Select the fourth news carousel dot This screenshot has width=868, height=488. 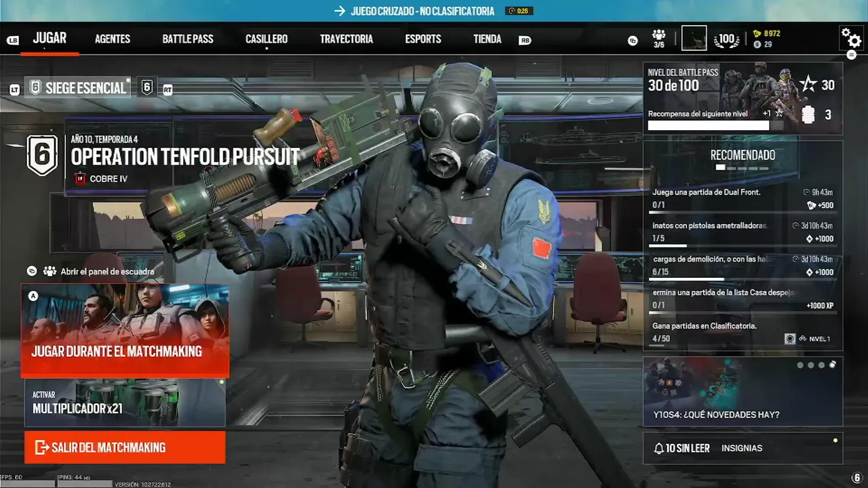(833, 365)
